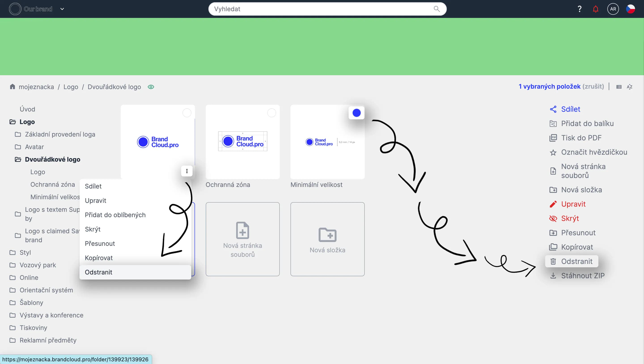Open the three-dot menu on Logo card

tap(187, 171)
